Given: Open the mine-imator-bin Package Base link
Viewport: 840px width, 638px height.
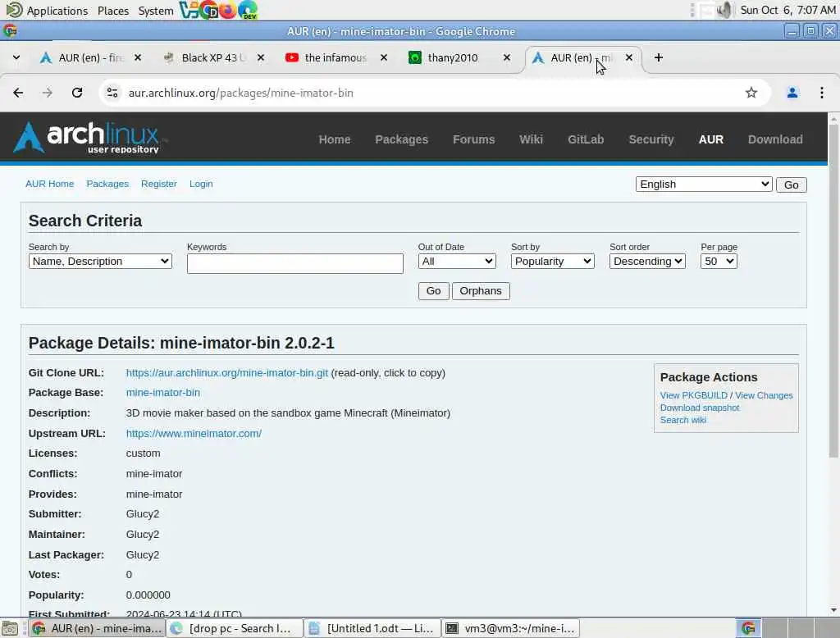Looking at the screenshot, I should pos(163,393).
